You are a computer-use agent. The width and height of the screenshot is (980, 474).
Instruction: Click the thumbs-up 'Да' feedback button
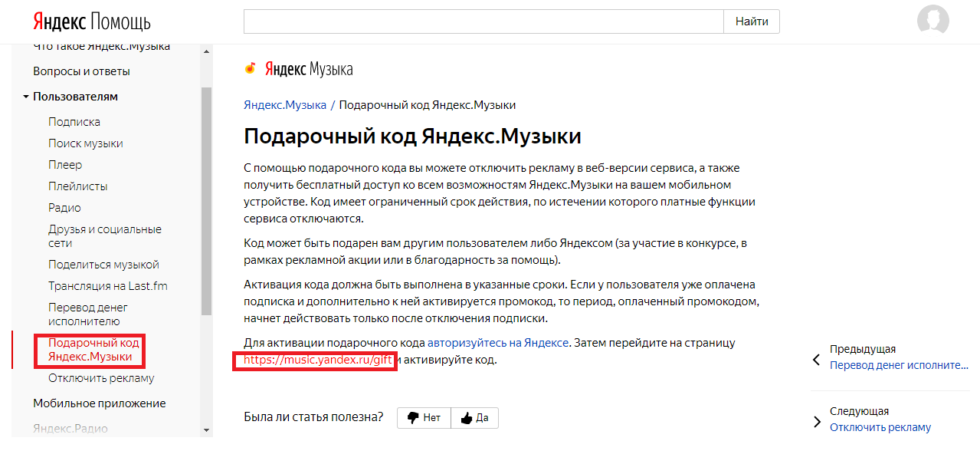tap(474, 418)
